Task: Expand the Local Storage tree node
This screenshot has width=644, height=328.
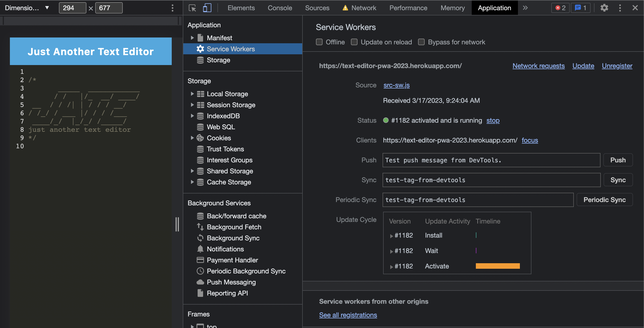Action: pyautogui.click(x=192, y=94)
